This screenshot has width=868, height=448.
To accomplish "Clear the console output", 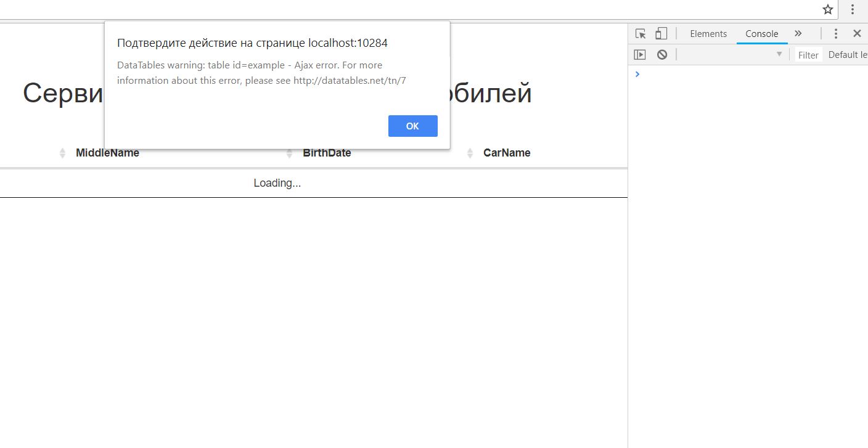I will coord(662,55).
